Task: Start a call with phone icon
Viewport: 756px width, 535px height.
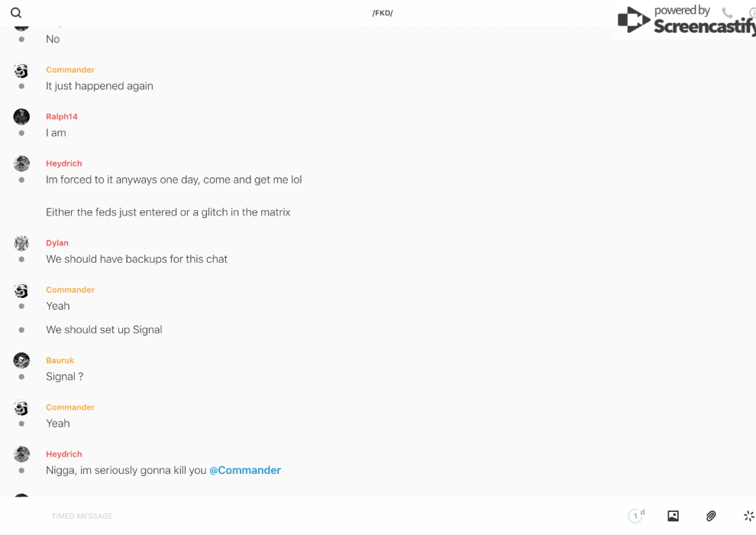Action: pyautogui.click(x=727, y=12)
